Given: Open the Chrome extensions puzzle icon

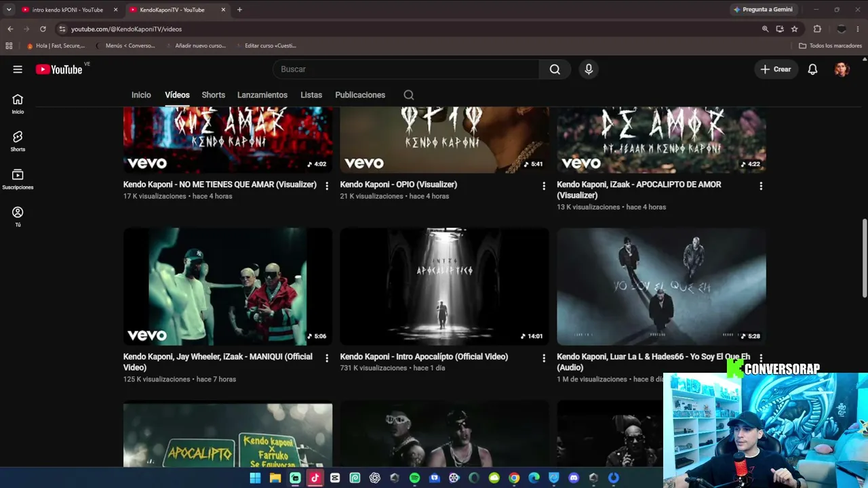Looking at the screenshot, I should [x=817, y=29].
